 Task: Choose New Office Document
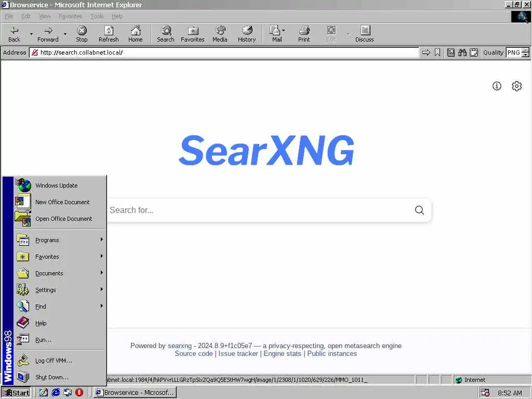(60, 202)
